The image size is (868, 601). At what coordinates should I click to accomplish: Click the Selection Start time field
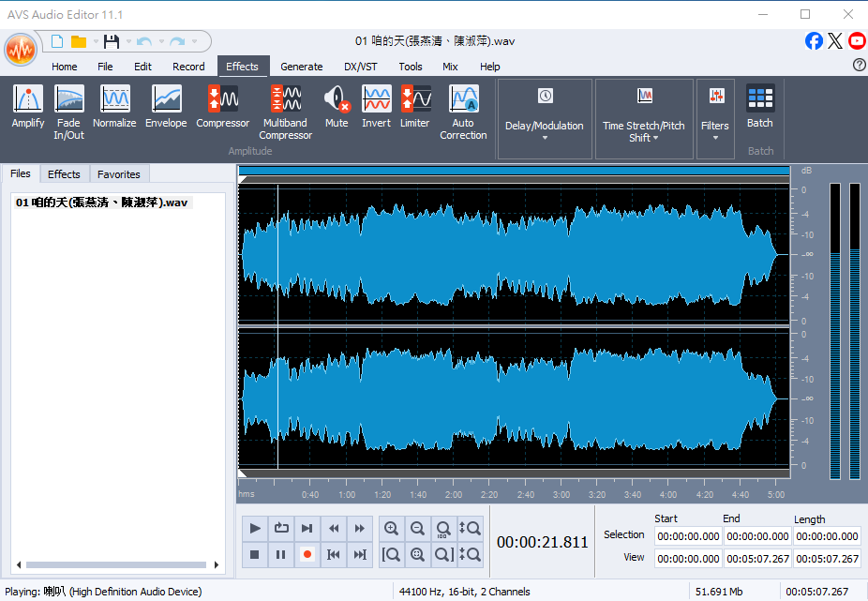(688, 536)
